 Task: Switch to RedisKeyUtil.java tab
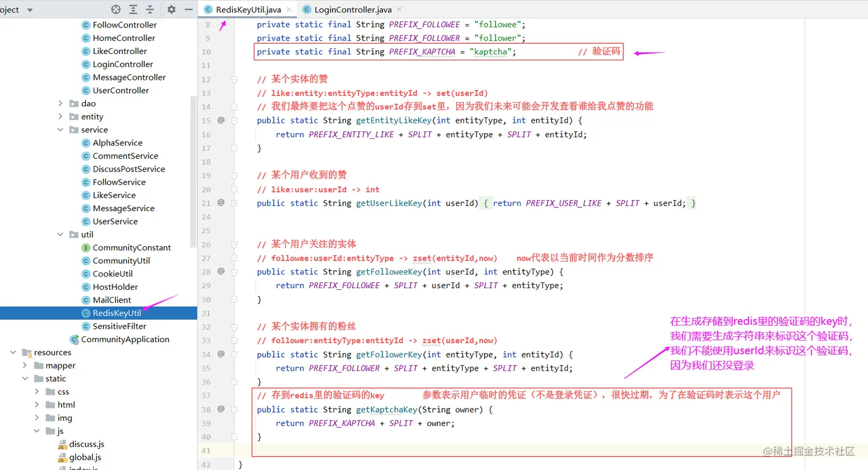(x=249, y=9)
